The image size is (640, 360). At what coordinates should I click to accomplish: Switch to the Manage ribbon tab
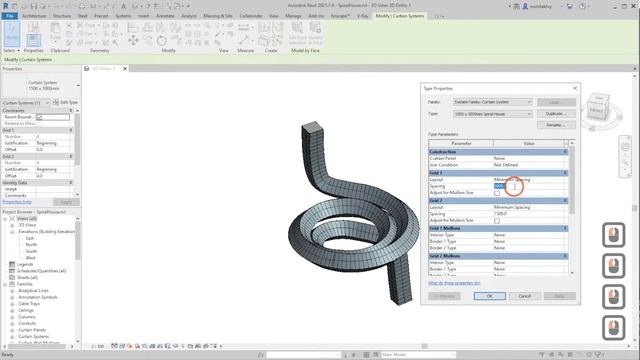point(293,16)
